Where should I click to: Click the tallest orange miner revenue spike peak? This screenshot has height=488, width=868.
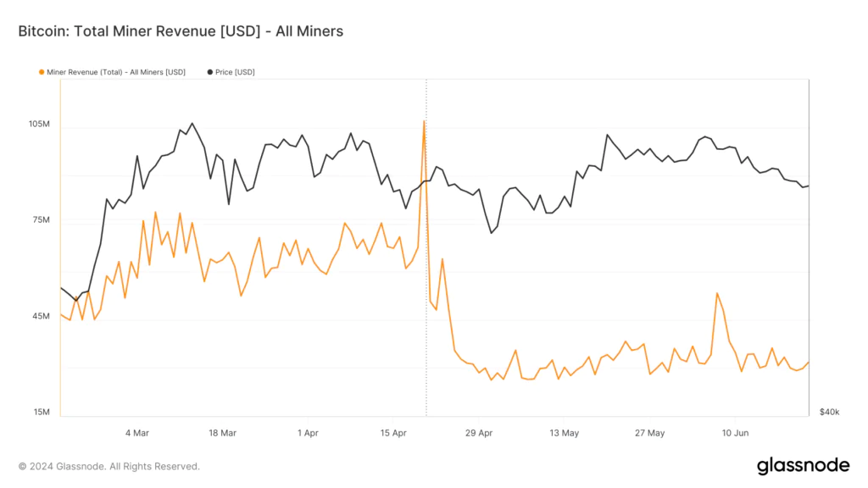click(424, 121)
